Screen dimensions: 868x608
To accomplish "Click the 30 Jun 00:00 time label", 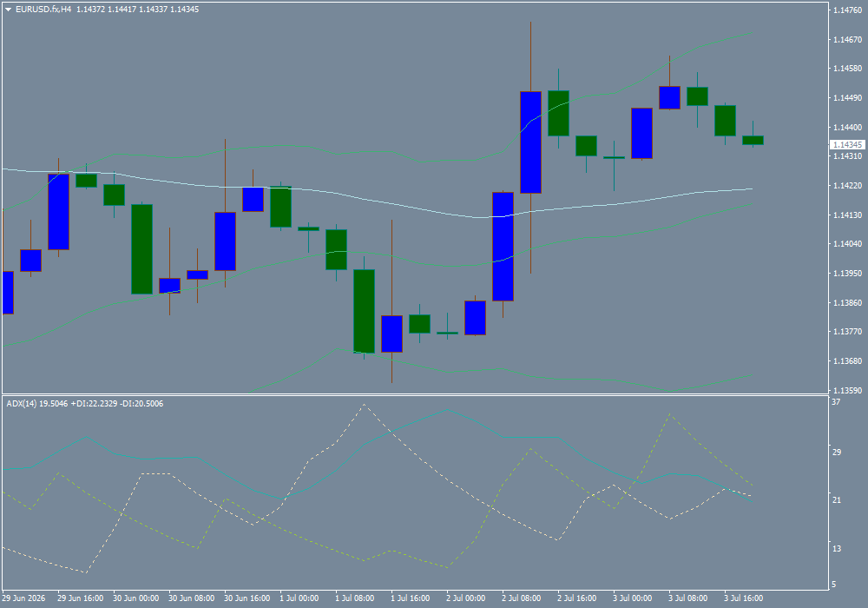I will coord(135,598).
